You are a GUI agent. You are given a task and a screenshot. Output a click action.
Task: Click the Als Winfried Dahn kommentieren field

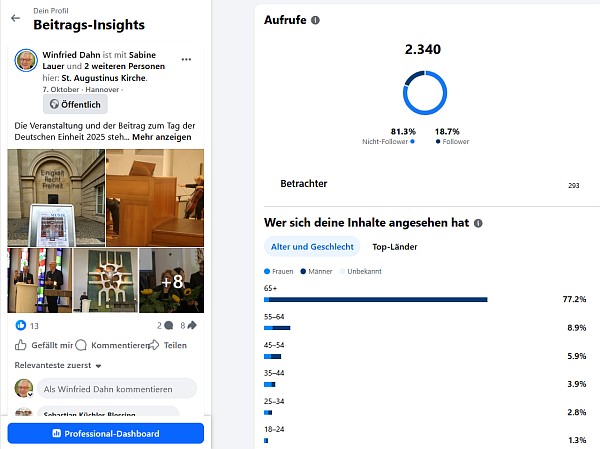pyautogui.click(x=117, y=389)
